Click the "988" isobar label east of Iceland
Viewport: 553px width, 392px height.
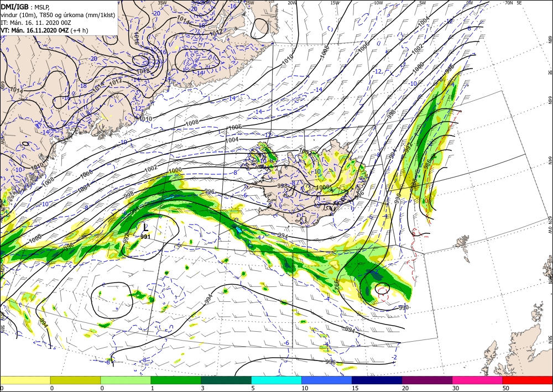(414, 184)
